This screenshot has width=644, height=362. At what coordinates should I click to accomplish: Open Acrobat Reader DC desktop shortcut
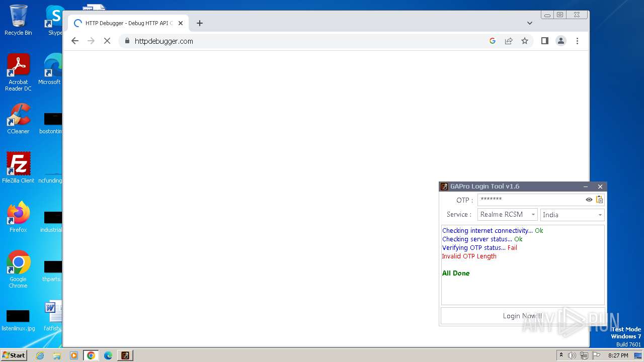point(18,72)
